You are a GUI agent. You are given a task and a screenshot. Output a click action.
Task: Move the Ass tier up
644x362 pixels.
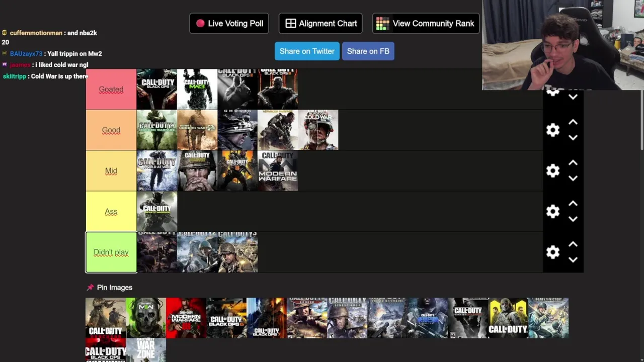[x=573, y=204]
